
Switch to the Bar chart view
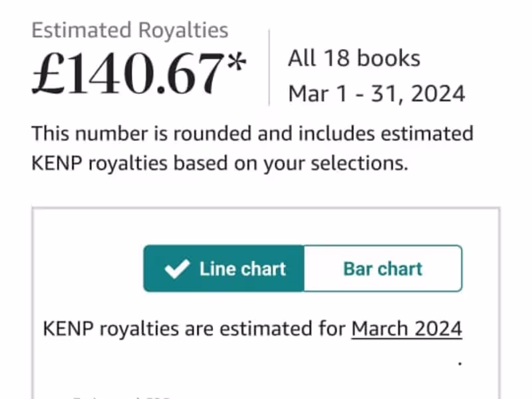click(x=382, y=269)
